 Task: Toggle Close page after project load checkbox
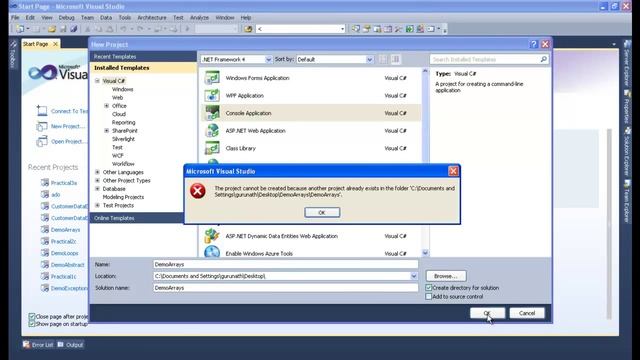coord(32,316)
